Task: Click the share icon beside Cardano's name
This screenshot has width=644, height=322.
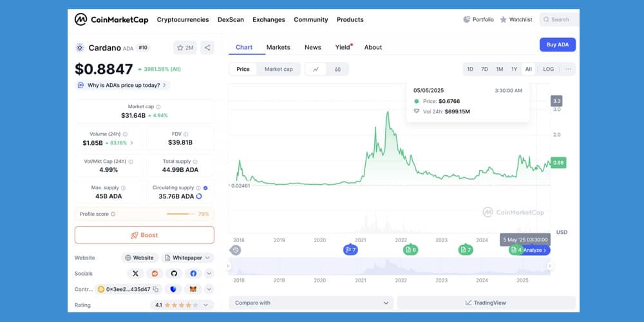Action: (207, 48)
